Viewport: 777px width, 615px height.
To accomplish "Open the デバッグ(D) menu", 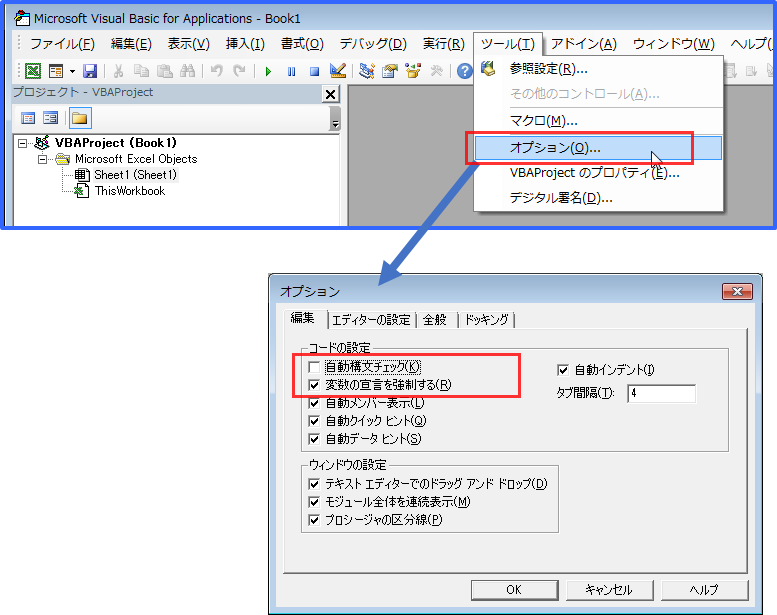I will [x=373, y=44].
